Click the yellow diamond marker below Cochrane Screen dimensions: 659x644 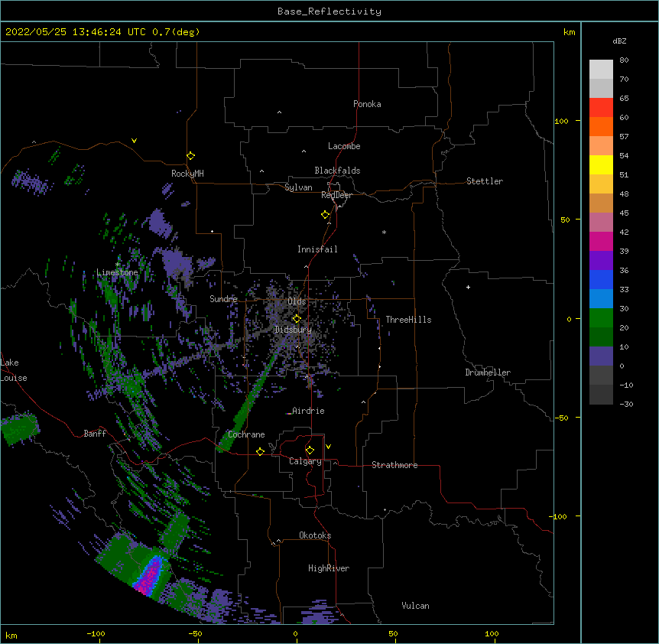click(x=260, y=452)
